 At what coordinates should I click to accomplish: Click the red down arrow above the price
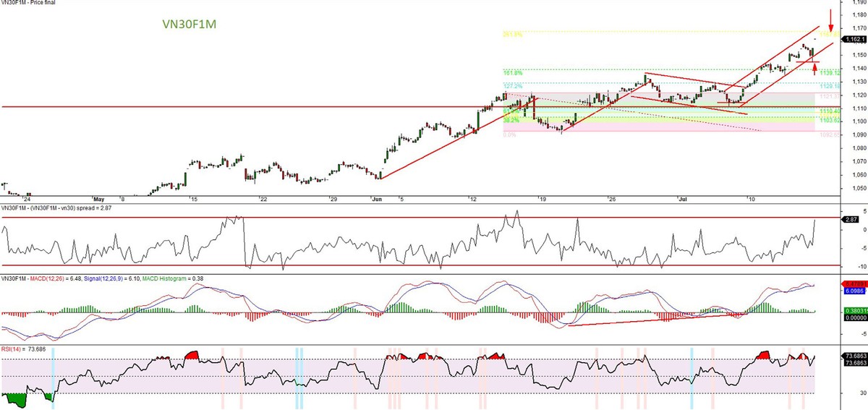830,17
